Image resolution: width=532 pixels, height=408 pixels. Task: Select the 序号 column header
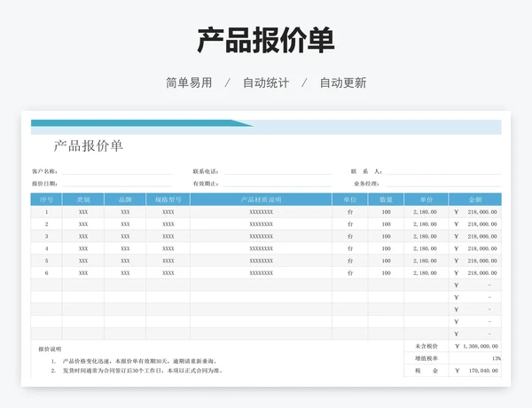click(x=46, y=200)
